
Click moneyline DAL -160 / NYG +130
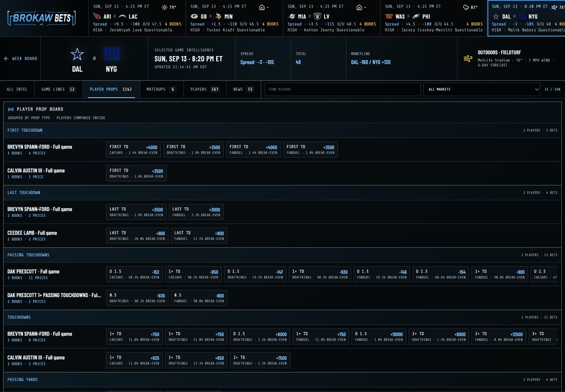pyautogui.click(x=371, y=62)
